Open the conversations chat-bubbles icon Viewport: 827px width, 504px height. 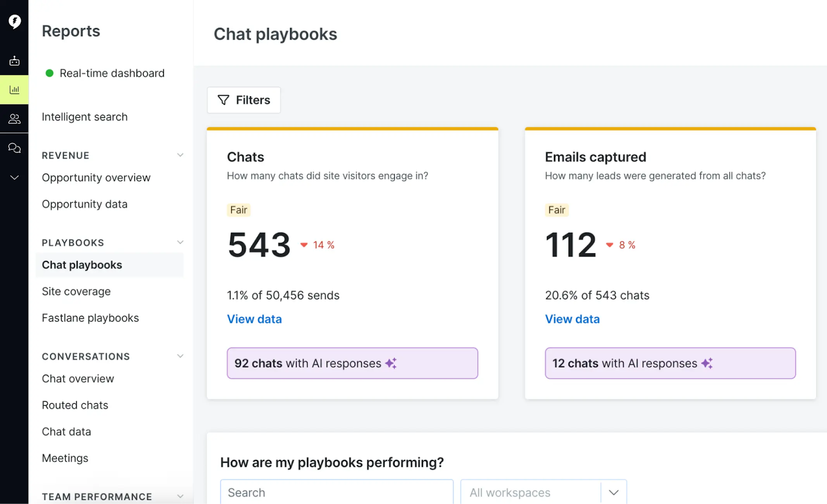[x=14, y=148]
